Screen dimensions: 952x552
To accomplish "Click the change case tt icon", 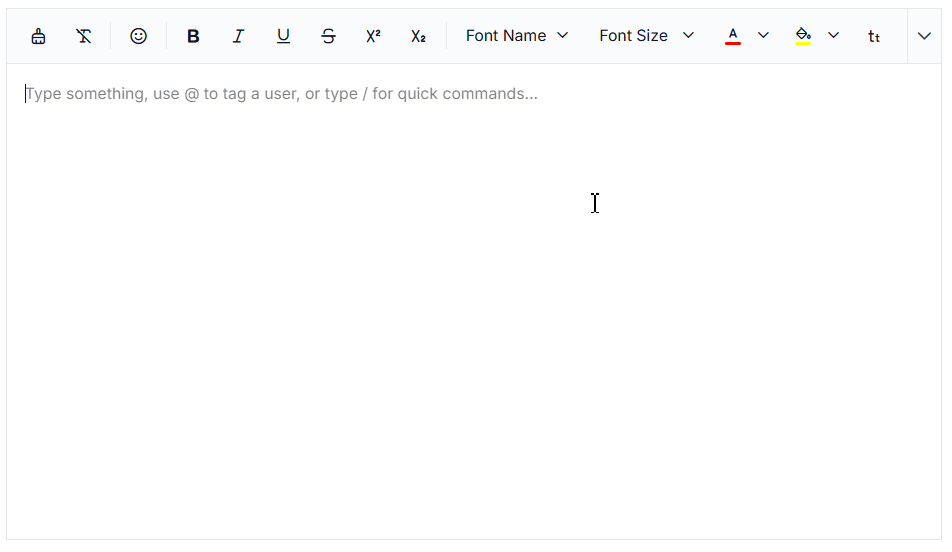I will (x=874, y=36).
